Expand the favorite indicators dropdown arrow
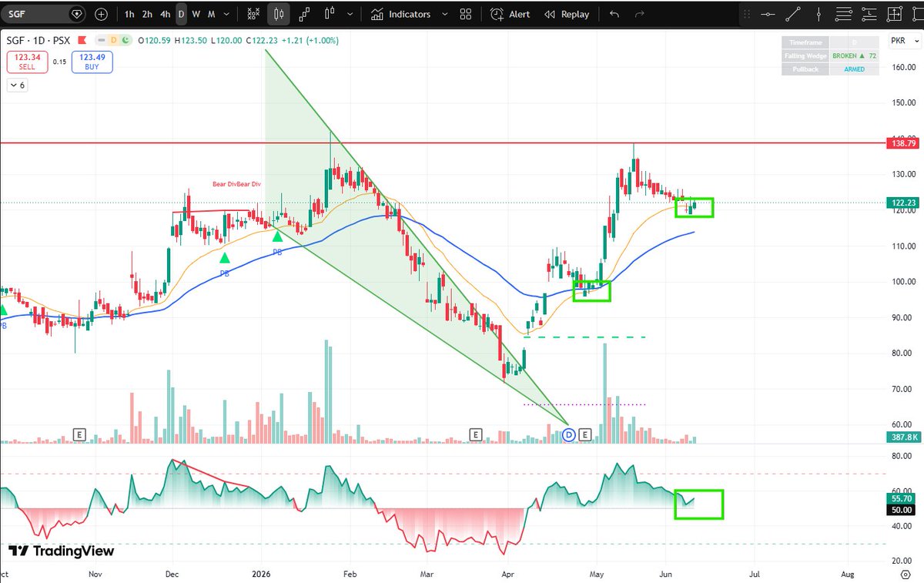The height and width of the screenshot is (583, 924). coord(444,14)
